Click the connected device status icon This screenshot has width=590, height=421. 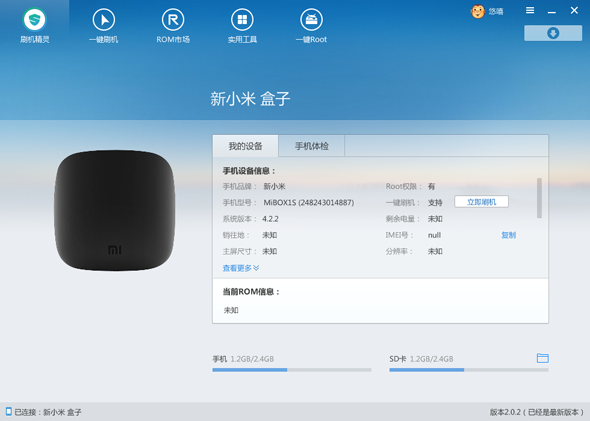[8, 412]
